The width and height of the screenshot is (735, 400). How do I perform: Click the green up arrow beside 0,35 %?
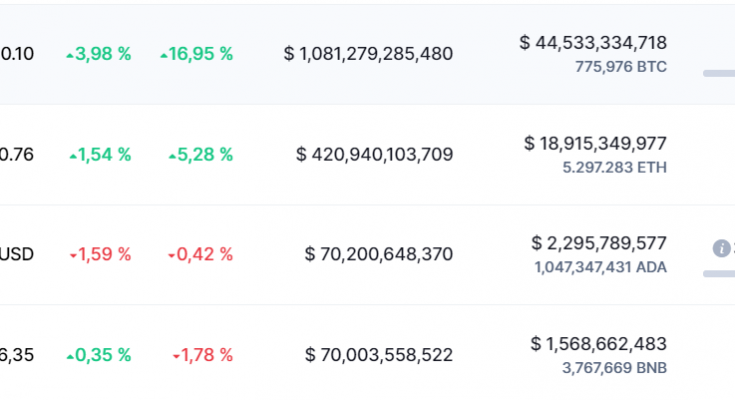pyautogui.click(x=70, y=357)
